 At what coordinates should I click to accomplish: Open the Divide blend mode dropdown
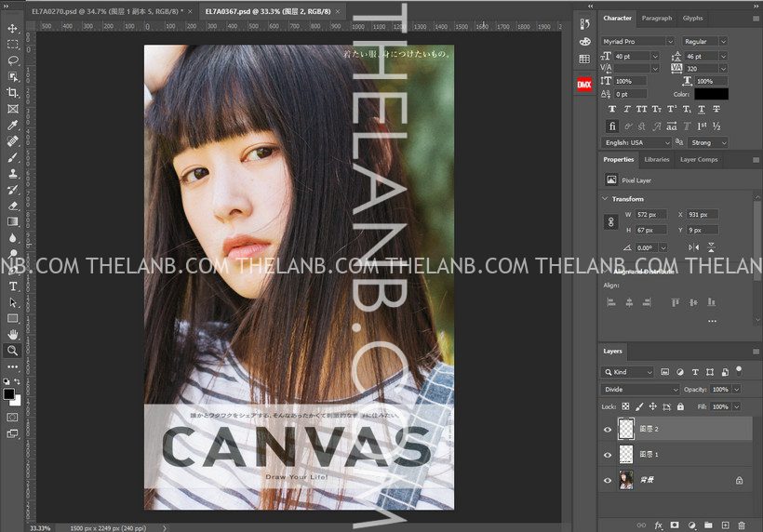click(641, 390)
